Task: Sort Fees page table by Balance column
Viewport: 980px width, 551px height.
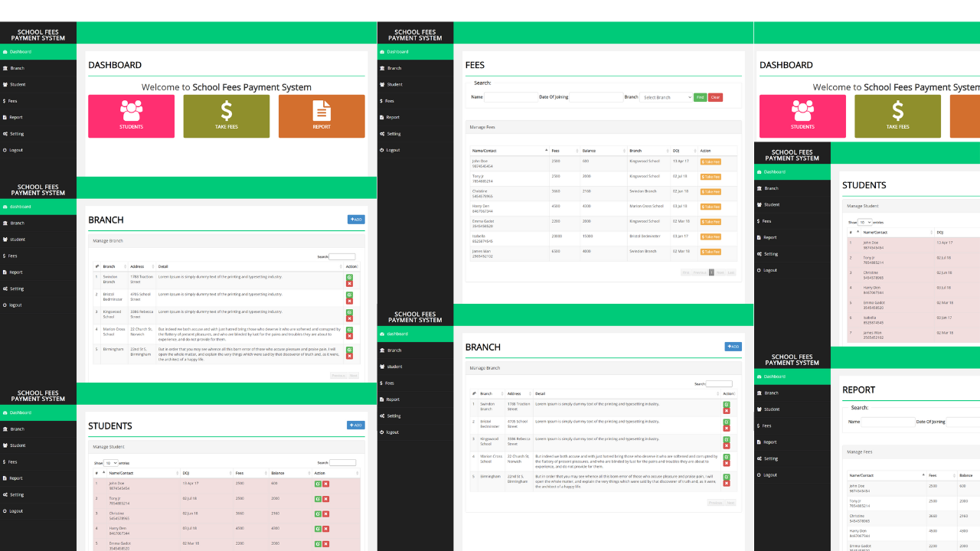Action: tap(603, 151)
